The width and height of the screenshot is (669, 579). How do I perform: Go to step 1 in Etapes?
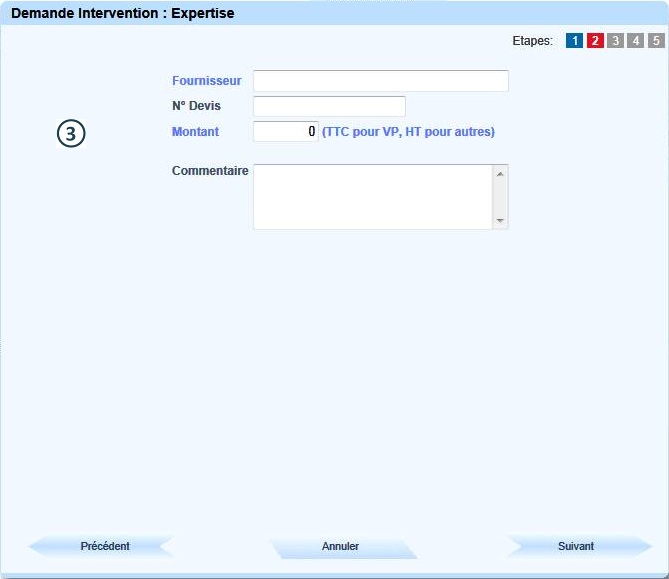tap(574, 41)
